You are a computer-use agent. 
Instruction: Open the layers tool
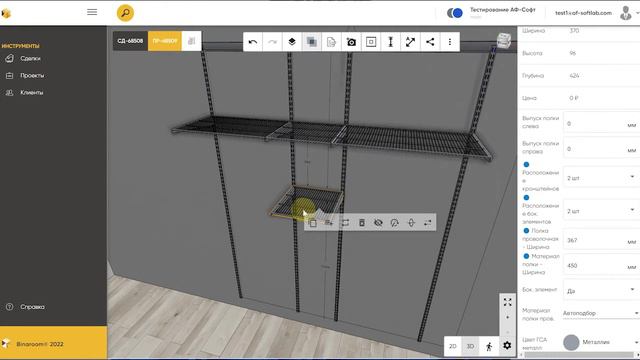(x=292, y=42)
